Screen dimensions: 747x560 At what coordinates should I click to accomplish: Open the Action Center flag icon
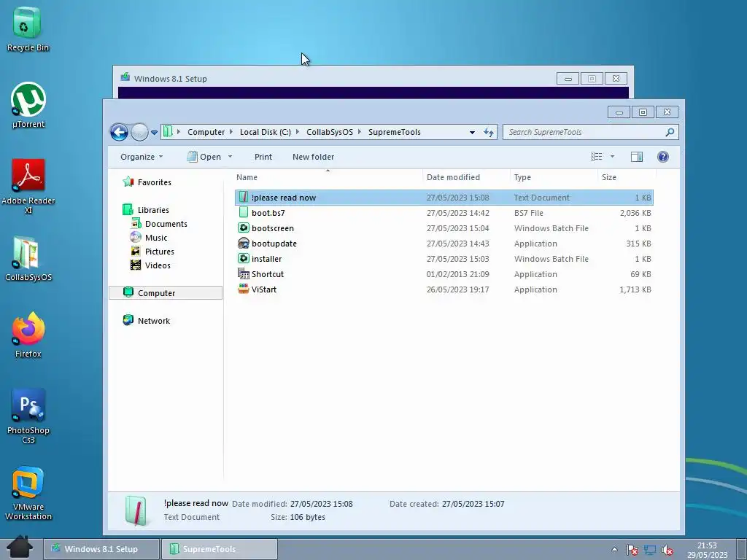click(632, 550)
